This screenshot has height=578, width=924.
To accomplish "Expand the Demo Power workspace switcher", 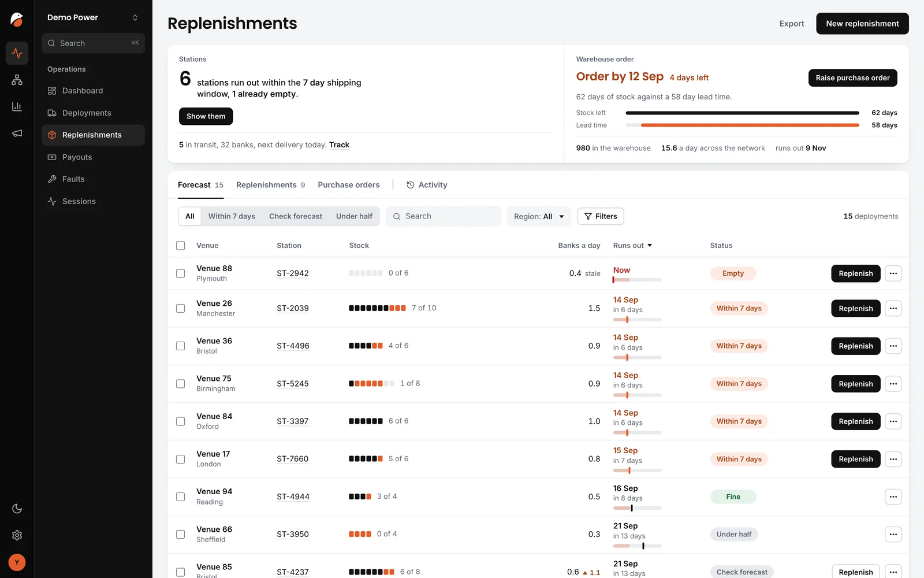I will tap(93, 17).
